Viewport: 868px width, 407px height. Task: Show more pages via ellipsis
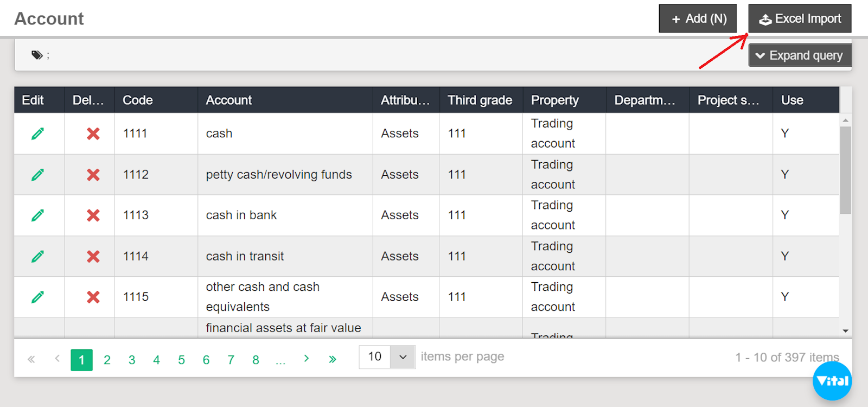coord(280,360)
